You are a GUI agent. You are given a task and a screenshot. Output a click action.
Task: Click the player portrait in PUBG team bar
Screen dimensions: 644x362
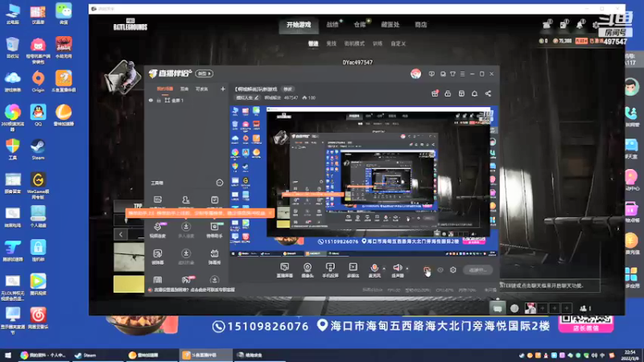tap(530, 308)
